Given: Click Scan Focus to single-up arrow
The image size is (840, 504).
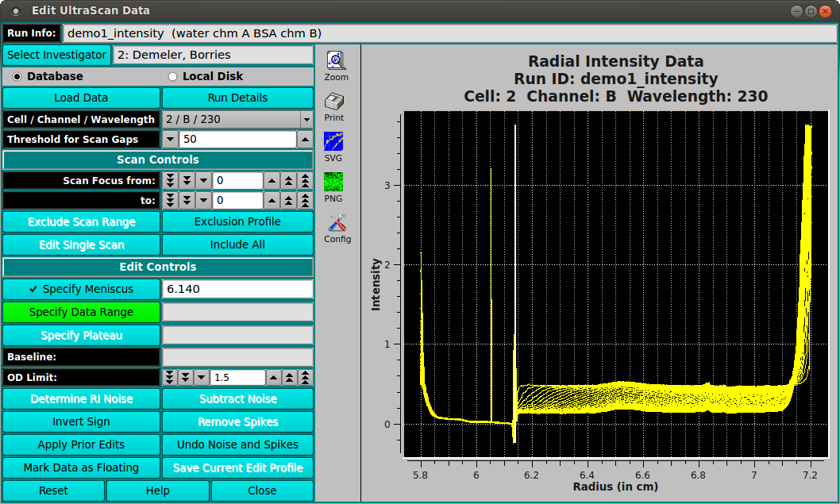Looking at the screenshot, I should (272, 200).
